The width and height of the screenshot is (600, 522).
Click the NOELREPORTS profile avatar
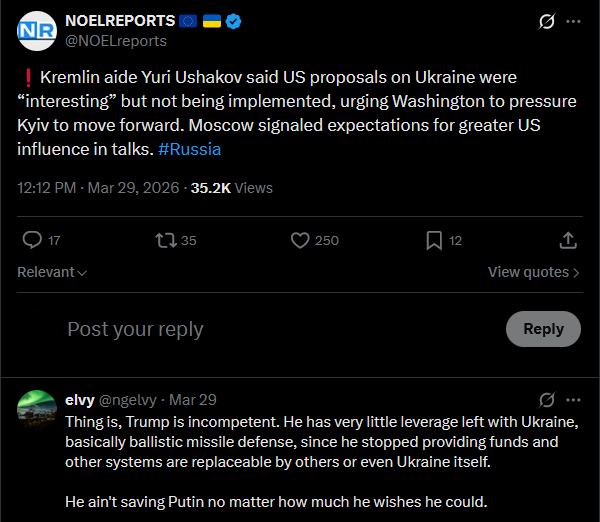(x=38, y=31)
